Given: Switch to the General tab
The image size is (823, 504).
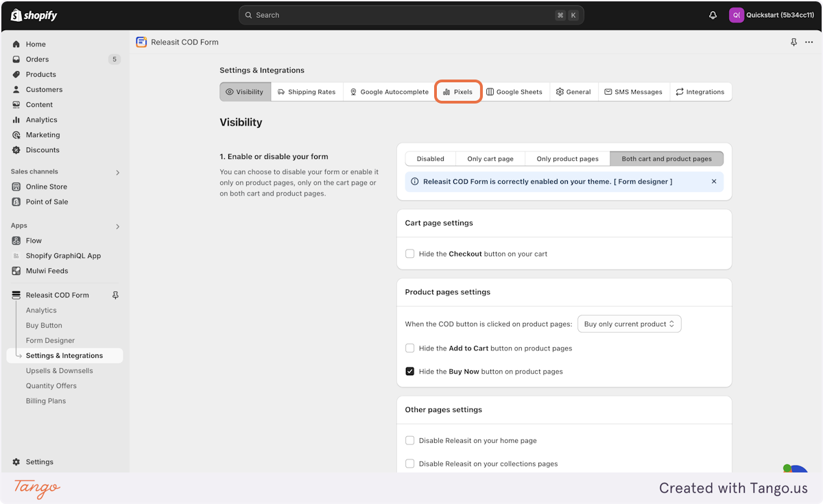Looking at the screenshot, I should tap(573, 92).
